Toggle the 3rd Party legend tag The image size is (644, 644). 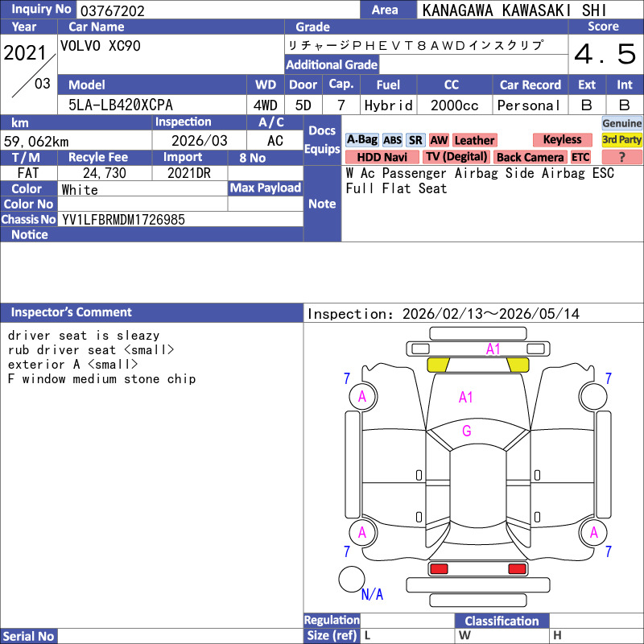[x=622, y=140]
